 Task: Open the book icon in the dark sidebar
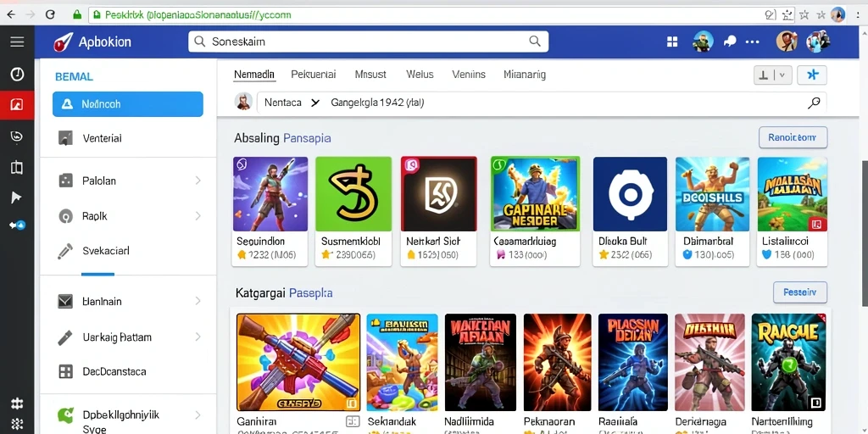coord(17,167)
